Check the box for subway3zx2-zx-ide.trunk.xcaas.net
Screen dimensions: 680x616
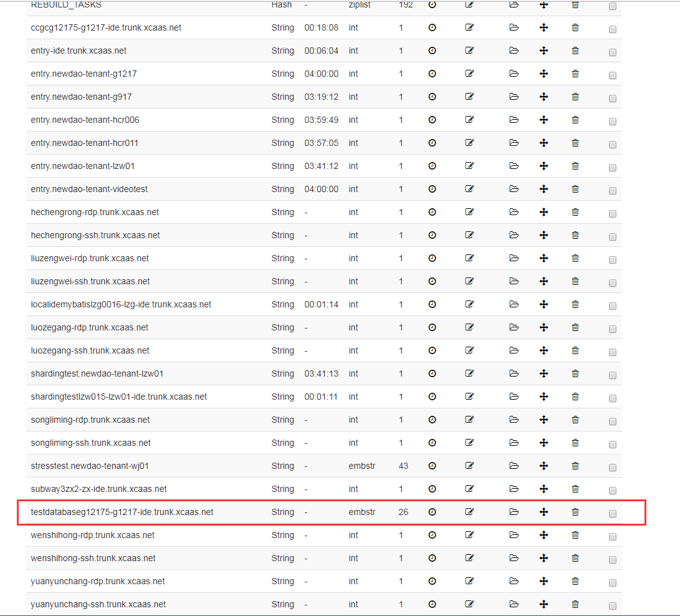pyautogui.click(x=612, y=491)
